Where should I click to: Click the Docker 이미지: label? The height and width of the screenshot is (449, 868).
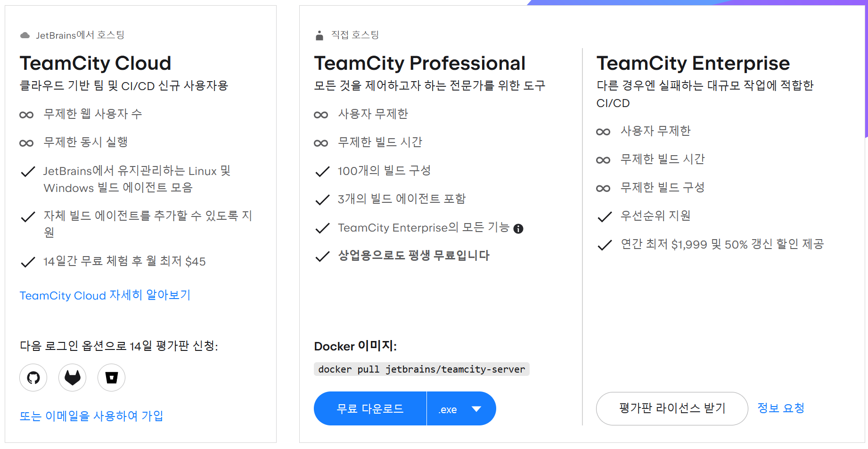[355, 346]
